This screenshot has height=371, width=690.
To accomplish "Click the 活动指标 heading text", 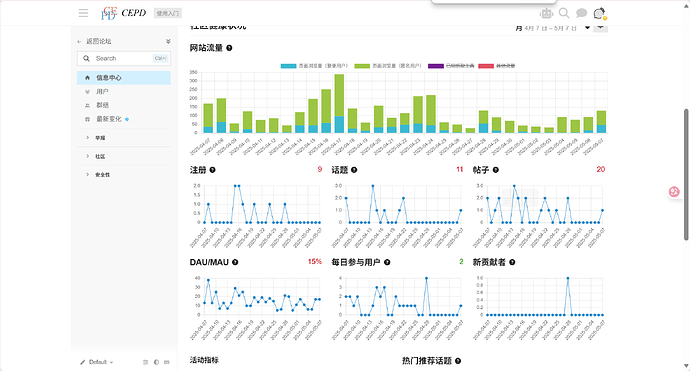I will tap(204, 360).
